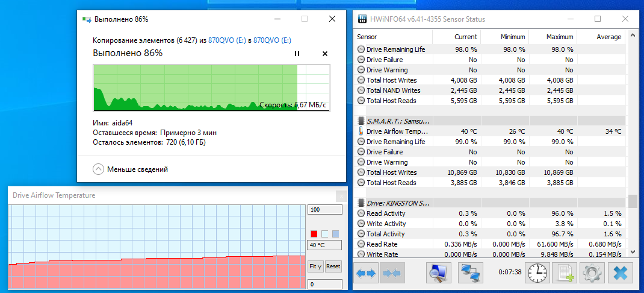Close the Drive Airflow Temperature graph window
The image size is (644, 293).
pyautogui.click(x=341, y=196)
